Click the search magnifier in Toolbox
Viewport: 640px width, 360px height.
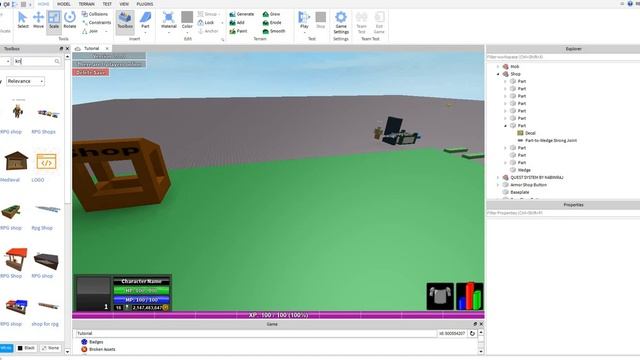tap(57, 61)
